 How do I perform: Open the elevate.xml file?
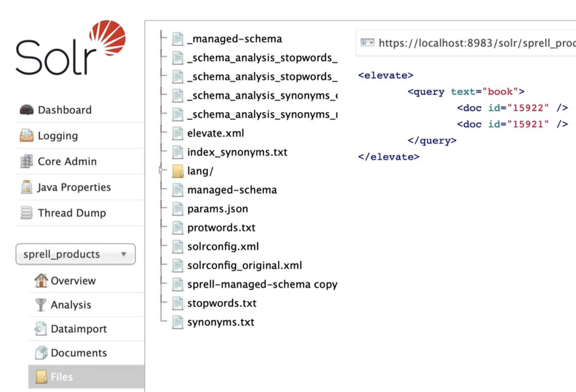click(215, 133)
